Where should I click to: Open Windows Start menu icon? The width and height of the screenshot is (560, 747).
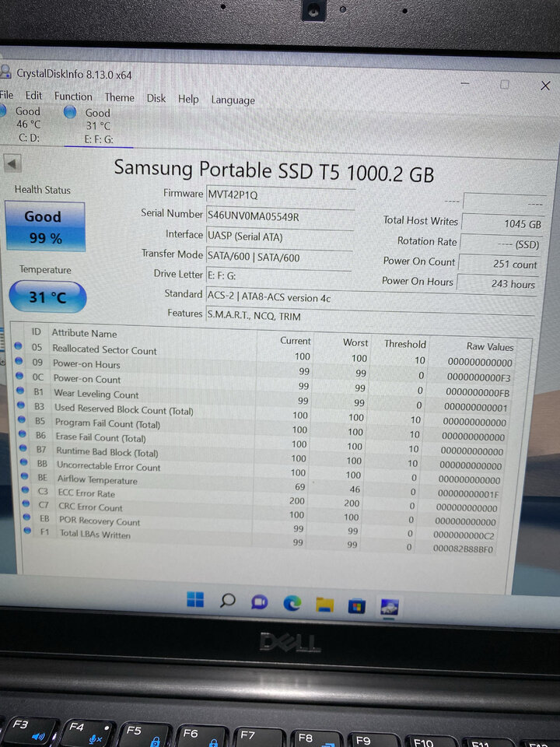click(195, 599)
